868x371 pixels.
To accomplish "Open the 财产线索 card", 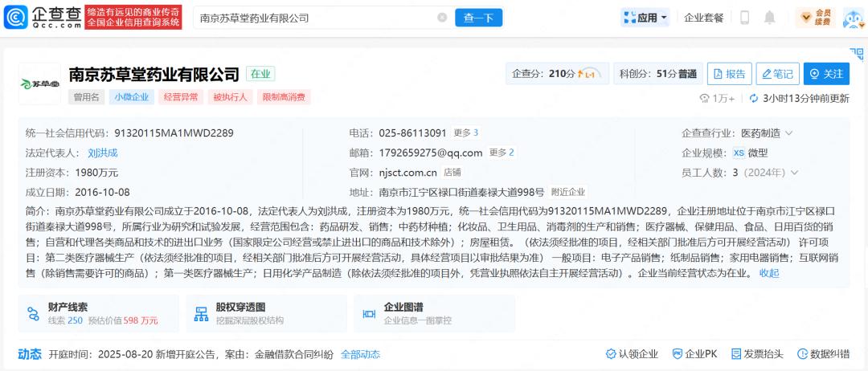I will [99, 313].
